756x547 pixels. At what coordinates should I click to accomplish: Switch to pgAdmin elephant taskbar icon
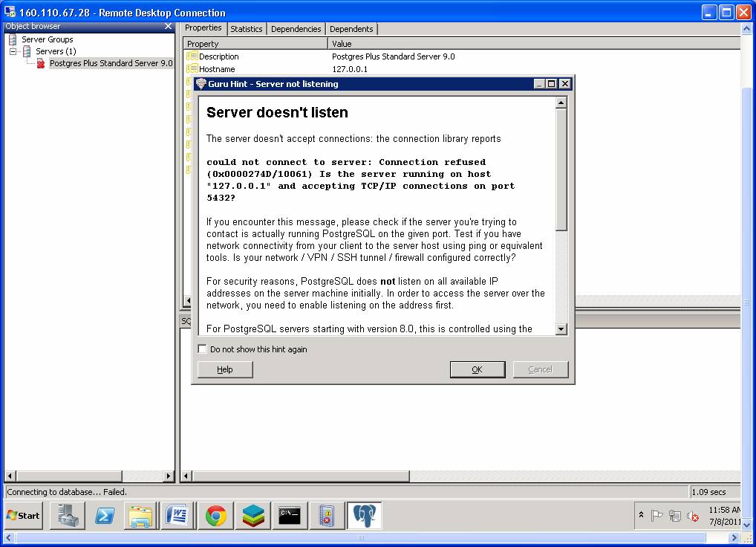pyautogui.click(x=365, y=515)
